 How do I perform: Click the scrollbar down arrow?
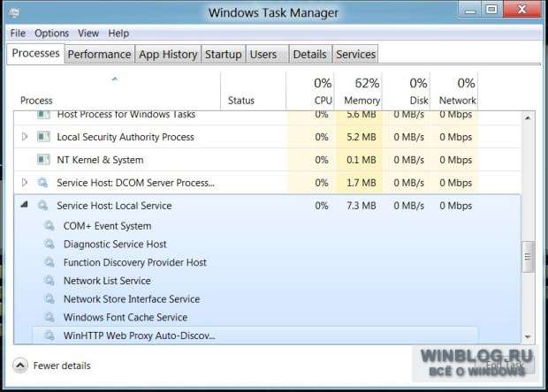pyautogui.click(x=528, y=336)
